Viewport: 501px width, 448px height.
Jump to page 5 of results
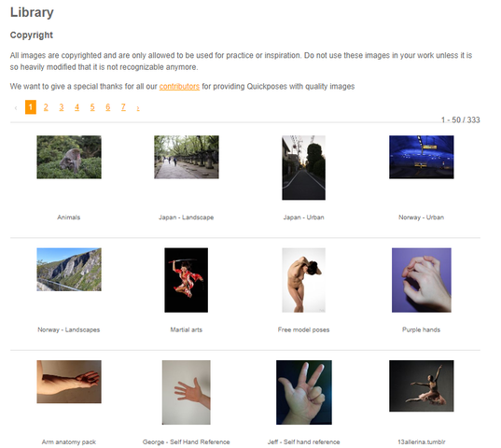92,107
